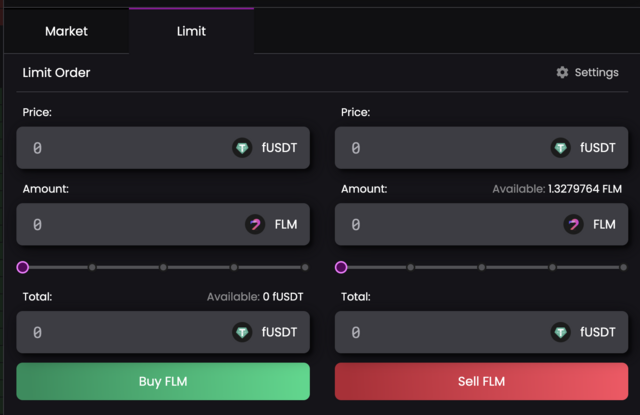Click the buy-side slider purple handle

[23, 267]
